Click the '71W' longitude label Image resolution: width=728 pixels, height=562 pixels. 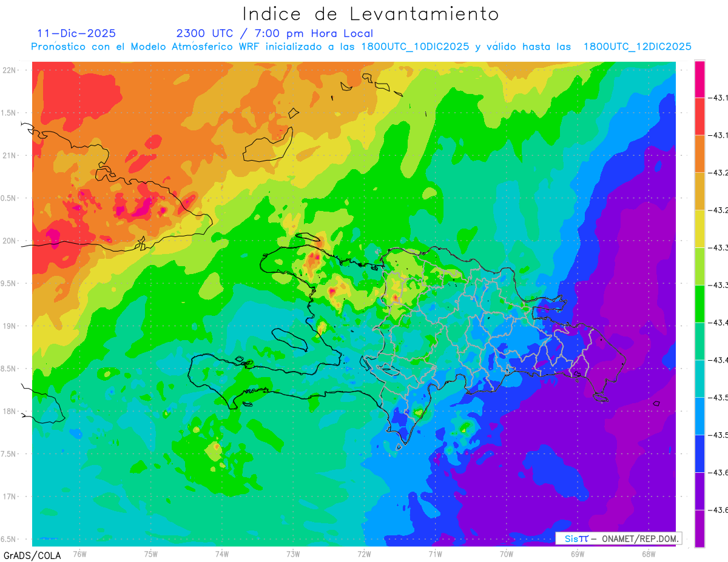click(435, 554)
